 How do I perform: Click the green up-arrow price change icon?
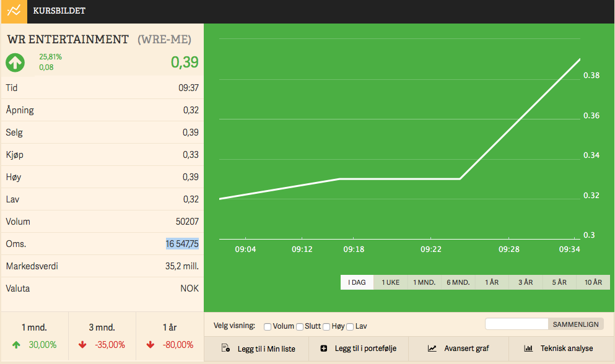[x=15, y=63]
